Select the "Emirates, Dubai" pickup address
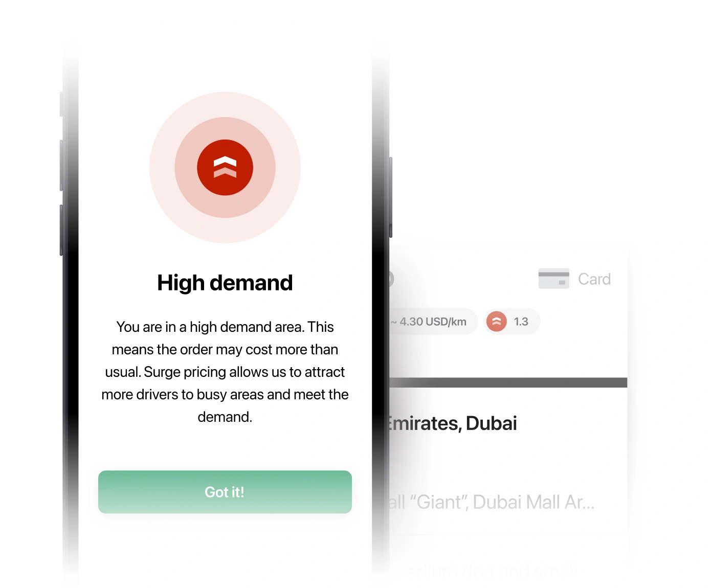The width and height of the screenshot is (712, 588). coord(452,423)
